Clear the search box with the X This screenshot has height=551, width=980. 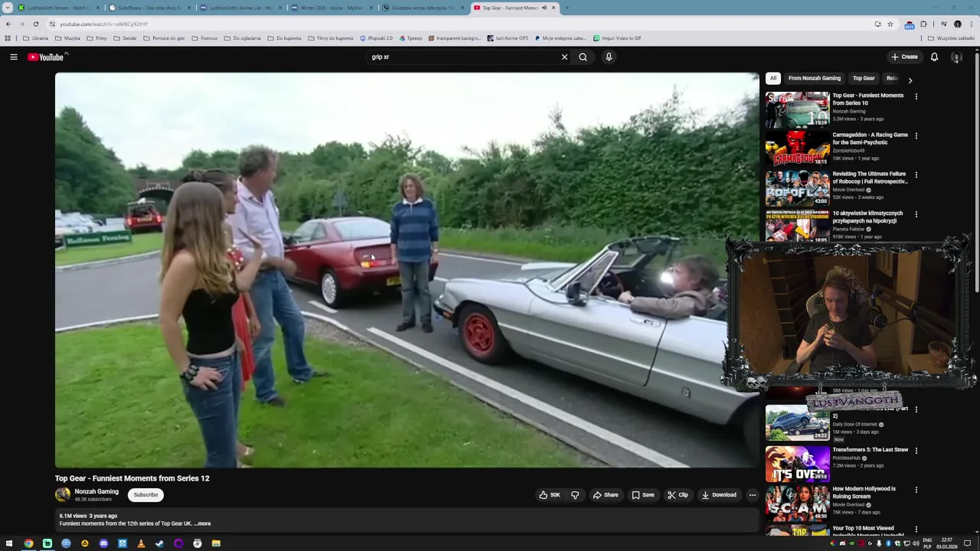click(564, 57)
